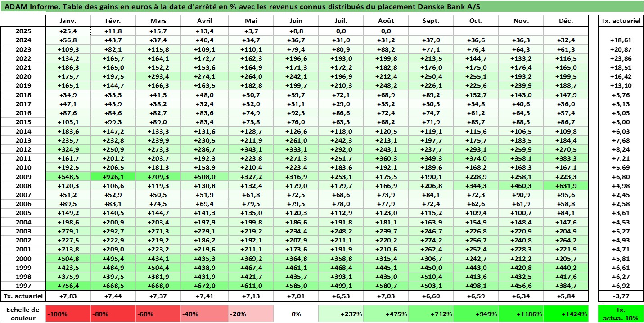The image size is (644, 323).
Task: Select the '+360,3' cell for Août 2011
Action: [x=386, y=158]
